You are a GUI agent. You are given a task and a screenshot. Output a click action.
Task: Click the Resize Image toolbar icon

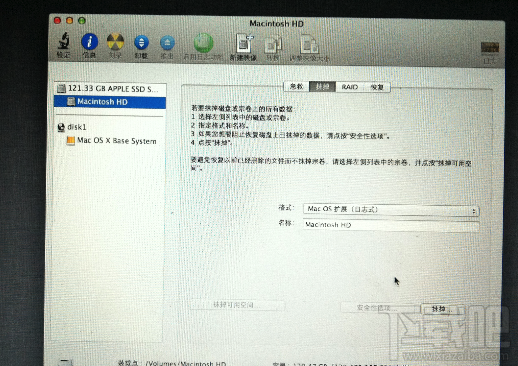309,44
